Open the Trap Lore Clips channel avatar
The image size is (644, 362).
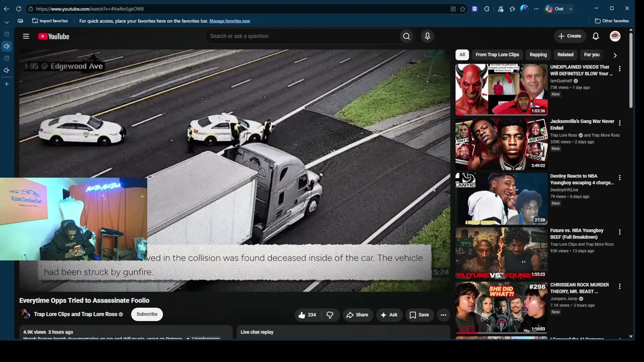click(x=25, y=314)
